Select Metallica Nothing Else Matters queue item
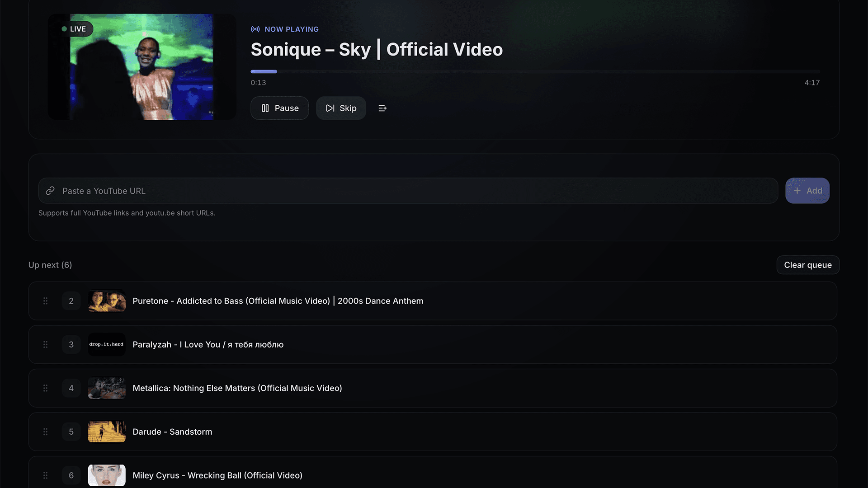 pyautogui.click(x=237, y=388)
